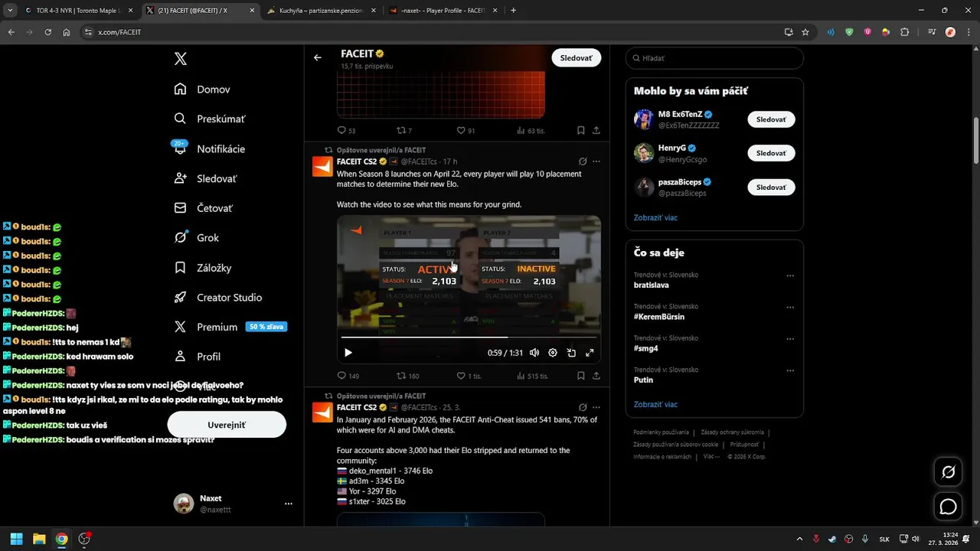Click Grok explain icon on 25. 3. post
This screenshot has width=980, height=551.
(583, 407)
